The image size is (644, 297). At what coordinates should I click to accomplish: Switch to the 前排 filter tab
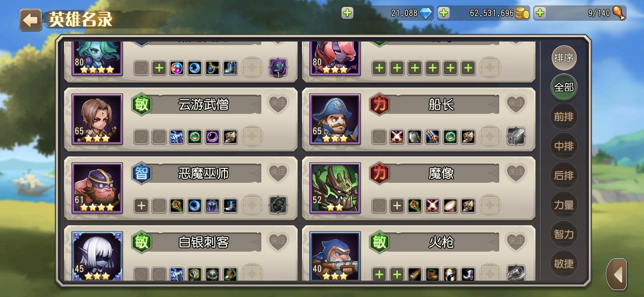pyautogui.click(x=564, y=117)
